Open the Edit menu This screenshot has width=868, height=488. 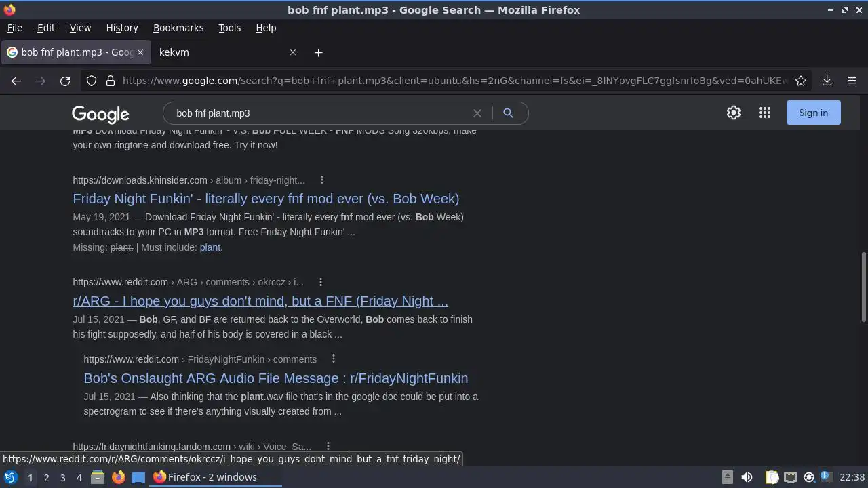coord(46,28)
